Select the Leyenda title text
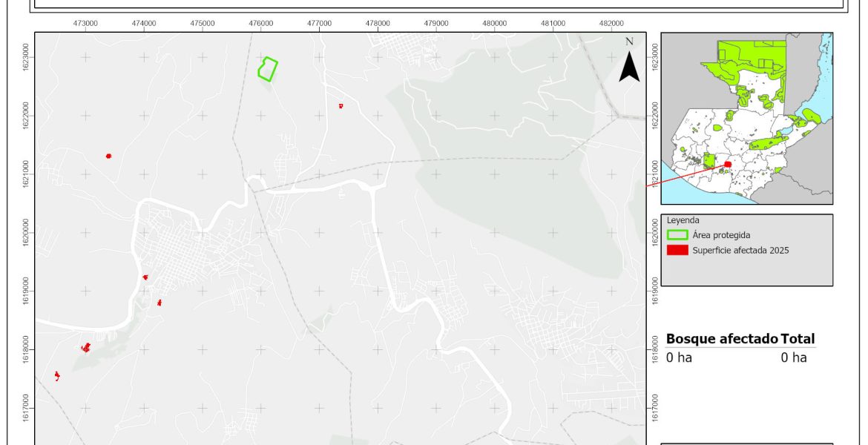The width and height of the screenshot is (868, 445). (683, 220)
